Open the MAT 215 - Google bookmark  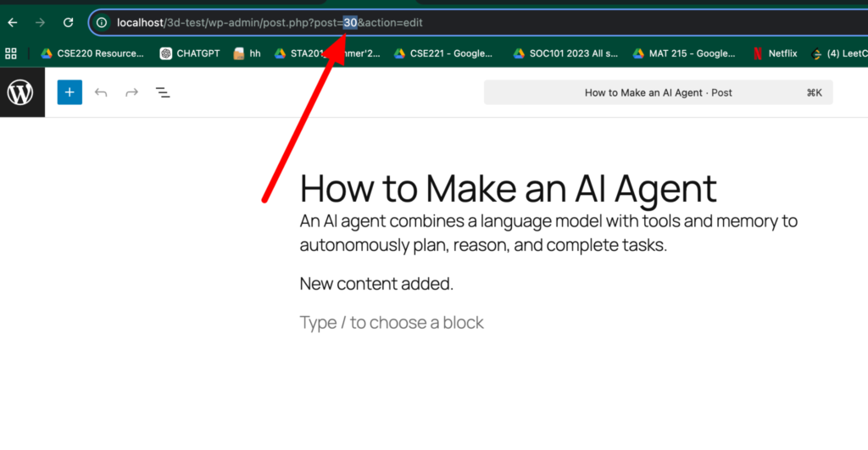[x=684, y=53]
